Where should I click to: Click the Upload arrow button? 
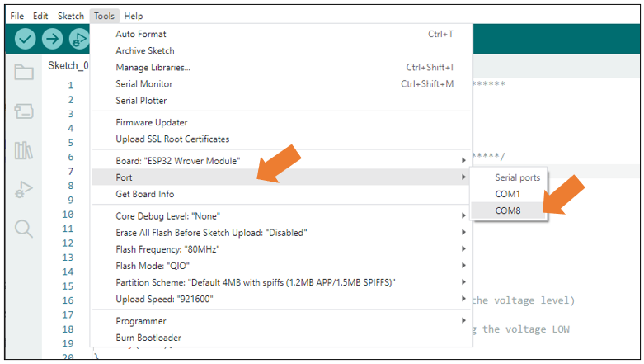(x=52, y=39)
